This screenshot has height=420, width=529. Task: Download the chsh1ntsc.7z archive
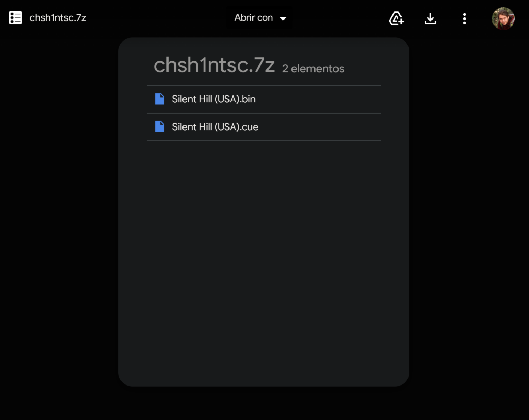[430, 18]
